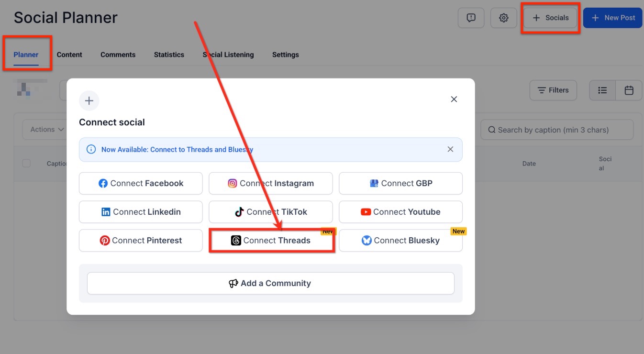The width and height of the screenshot is (644, 354).
Task: Connect a Youtube channel
Action: tap(400, 212)
